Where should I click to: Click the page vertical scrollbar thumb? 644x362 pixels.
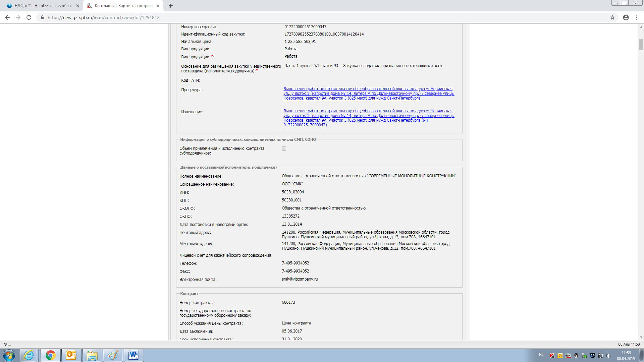point(641,44)
